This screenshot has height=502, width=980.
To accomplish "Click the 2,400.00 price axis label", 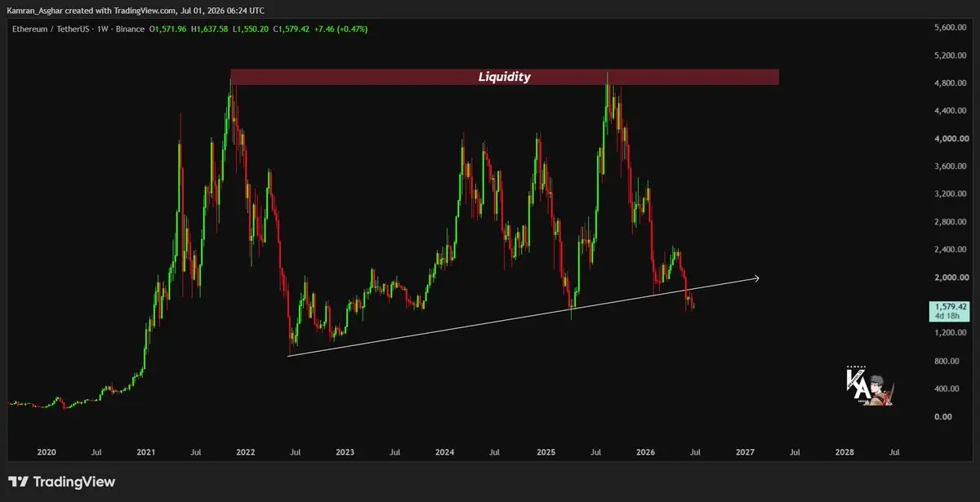I will tap(950, 250).
